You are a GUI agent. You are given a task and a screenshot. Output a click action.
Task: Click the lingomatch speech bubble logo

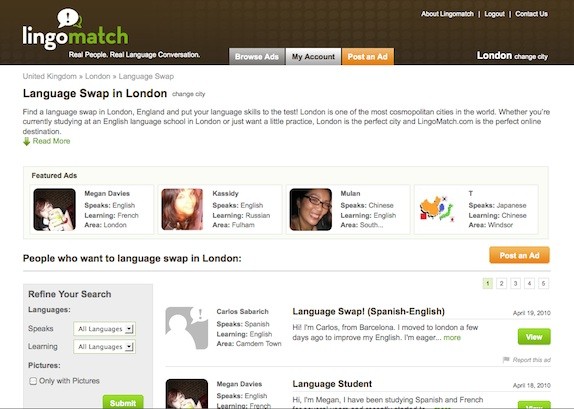[70, 18]
